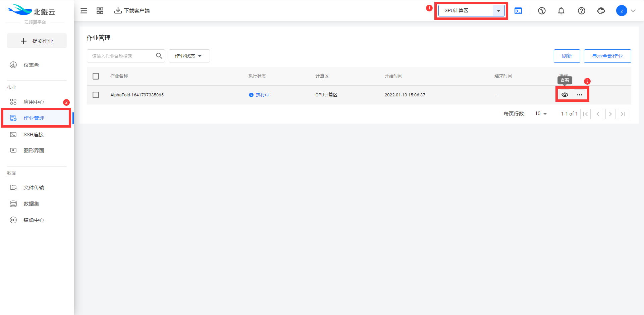The height and width of the screenshot is (315, 644).
Task: Open the rows-per-page 10 dropdown
Action: (541, 114)
